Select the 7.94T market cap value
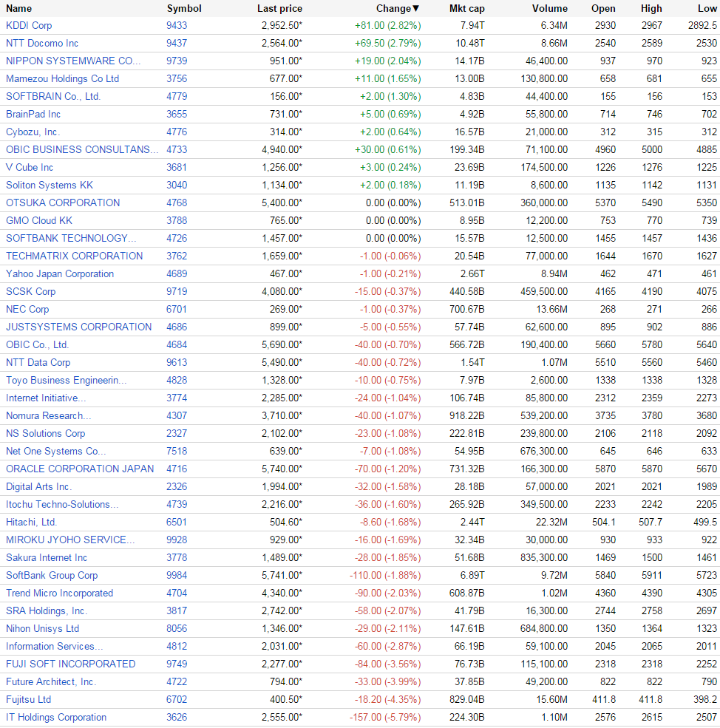This screenshot has height=728, width=720. tap(472, 26)
